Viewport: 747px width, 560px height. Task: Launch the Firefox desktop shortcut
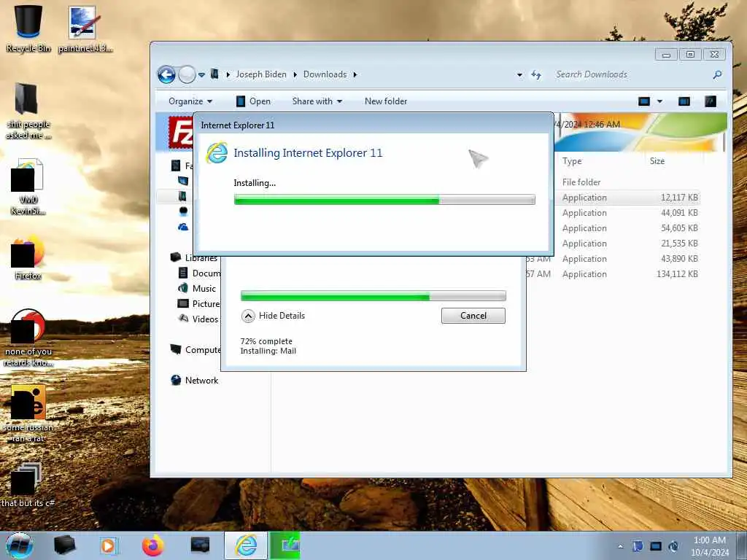(x=28, y=257)
